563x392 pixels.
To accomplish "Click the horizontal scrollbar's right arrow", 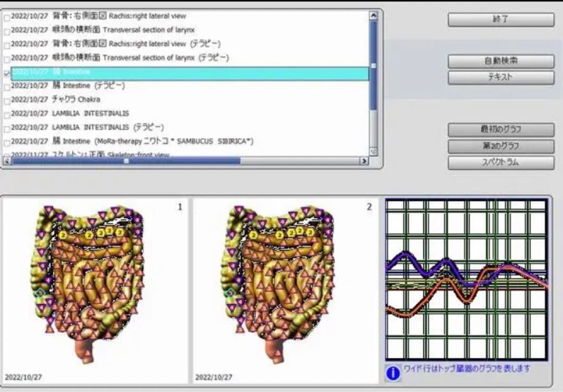I will click(364, 161).
